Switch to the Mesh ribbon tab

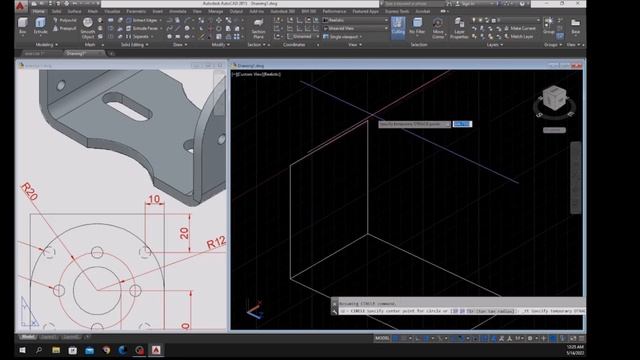93,11
